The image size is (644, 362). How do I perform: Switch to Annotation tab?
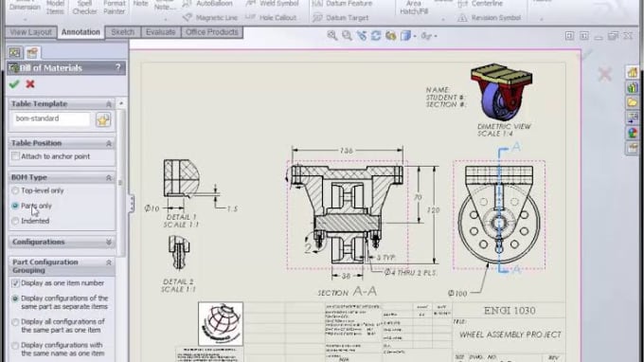point(80,32)
